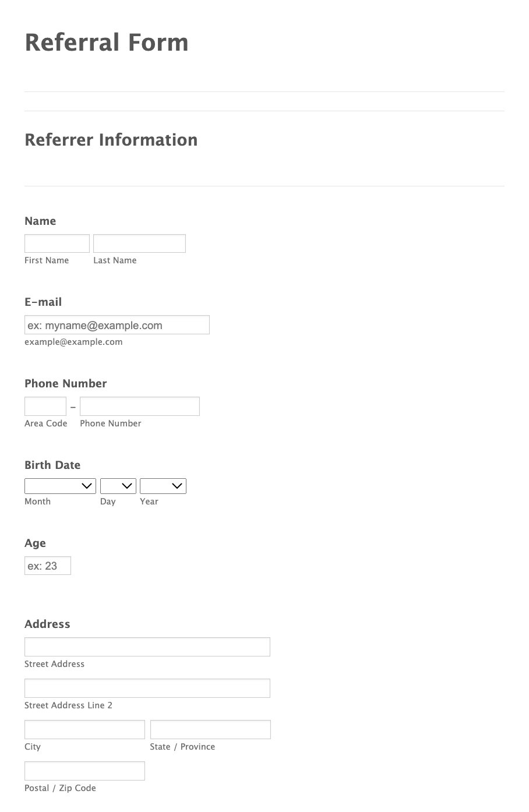Click the Referral Form page title
Screen dimensions: 529x812
(107, 43)
